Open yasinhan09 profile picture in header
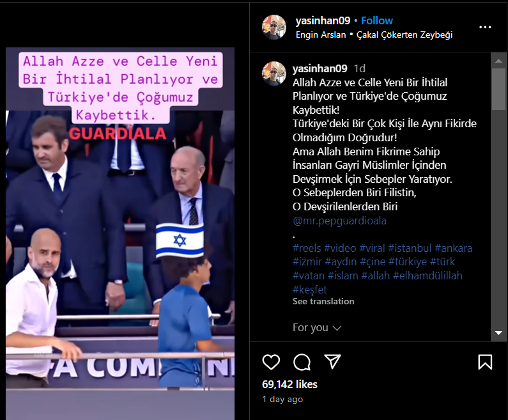 click(x=274, y=27)
